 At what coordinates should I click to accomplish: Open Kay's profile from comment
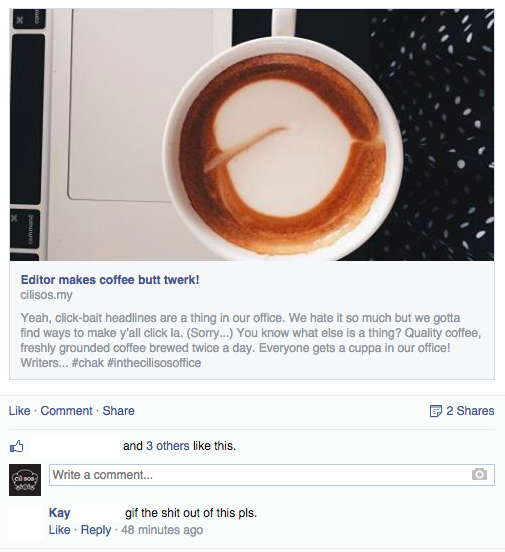point(60,513)
